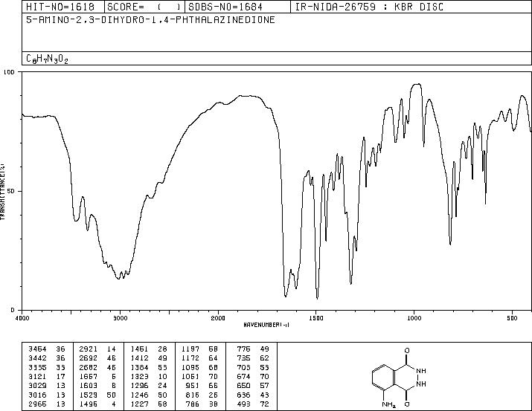Click the 0 y-axis tick label

(13, 310)
